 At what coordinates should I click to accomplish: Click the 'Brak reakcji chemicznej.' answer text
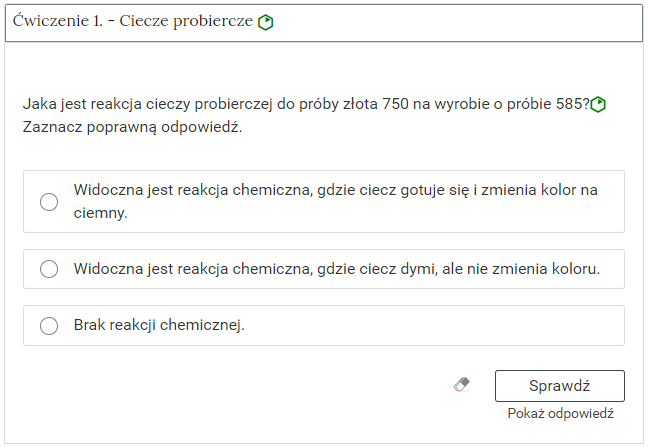(159, 325)
